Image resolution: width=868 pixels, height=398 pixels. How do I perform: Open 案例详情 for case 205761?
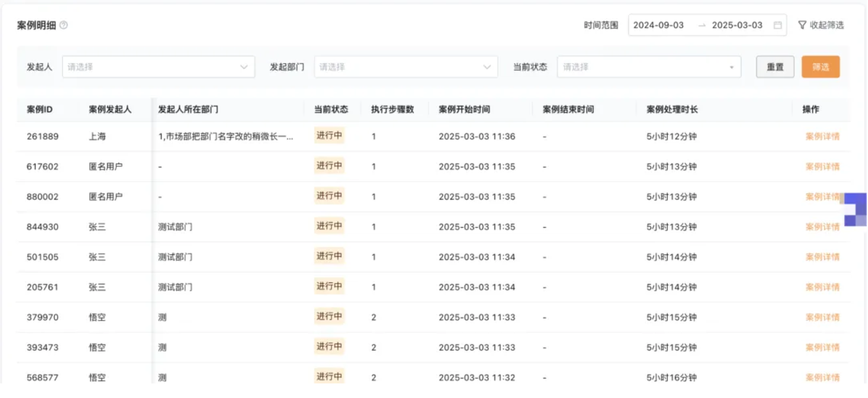[x=823, y=287]
